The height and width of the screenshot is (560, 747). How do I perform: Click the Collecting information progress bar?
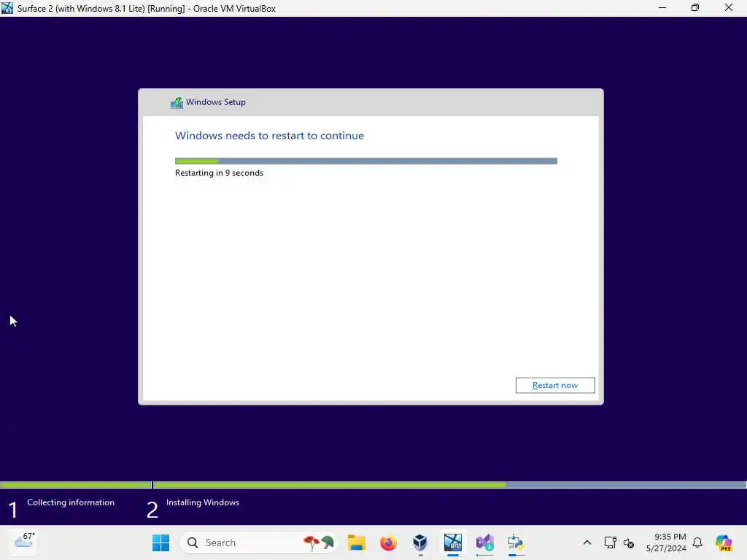pos(75,485)
